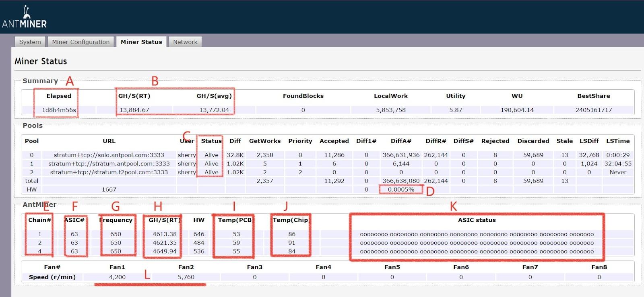This screenshot has height=297, width=644.
Task: Switch to the Miner Configuration tab
Action: 80,42
